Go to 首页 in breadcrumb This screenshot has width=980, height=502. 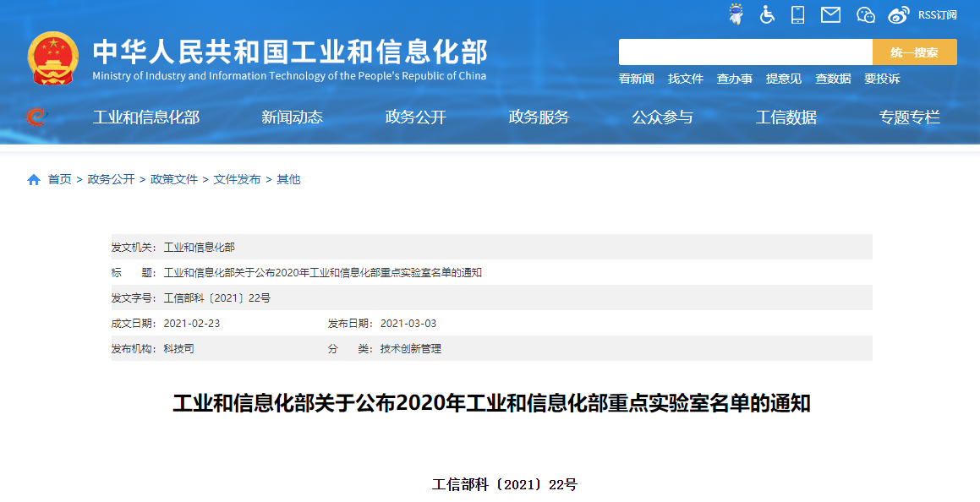[60, 180]
